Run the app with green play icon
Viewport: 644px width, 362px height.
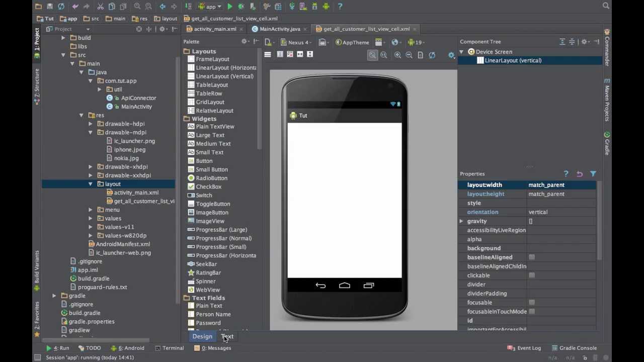[230, 7]
